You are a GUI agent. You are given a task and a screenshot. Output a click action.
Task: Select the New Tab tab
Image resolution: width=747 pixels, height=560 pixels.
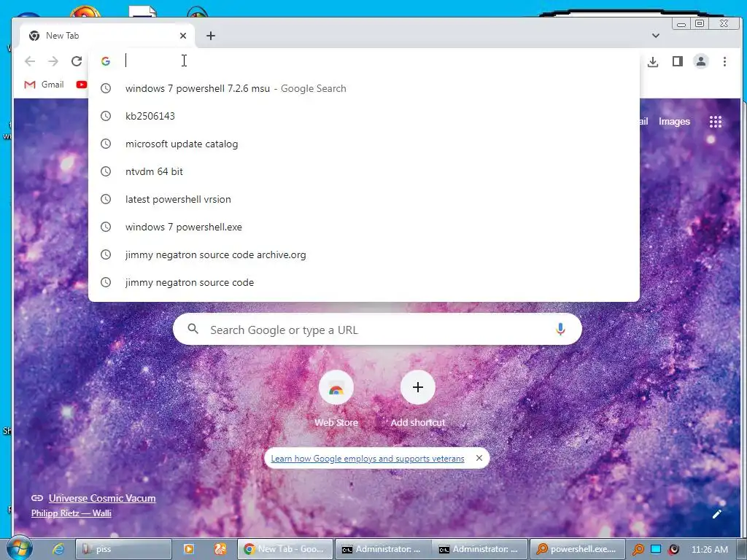[x=107, y=36]
